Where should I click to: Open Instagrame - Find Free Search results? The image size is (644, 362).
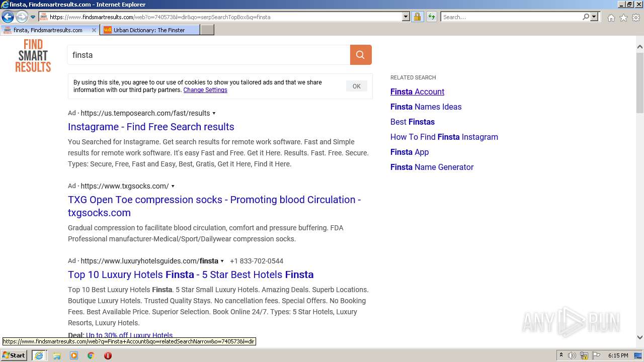[x=151, y=127]
